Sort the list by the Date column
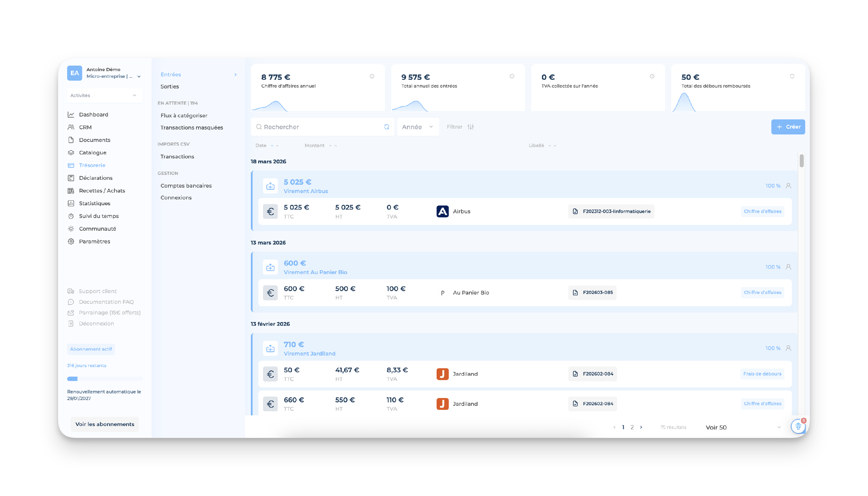The height and width of the screenshot is (496, 868). point(261,145)
